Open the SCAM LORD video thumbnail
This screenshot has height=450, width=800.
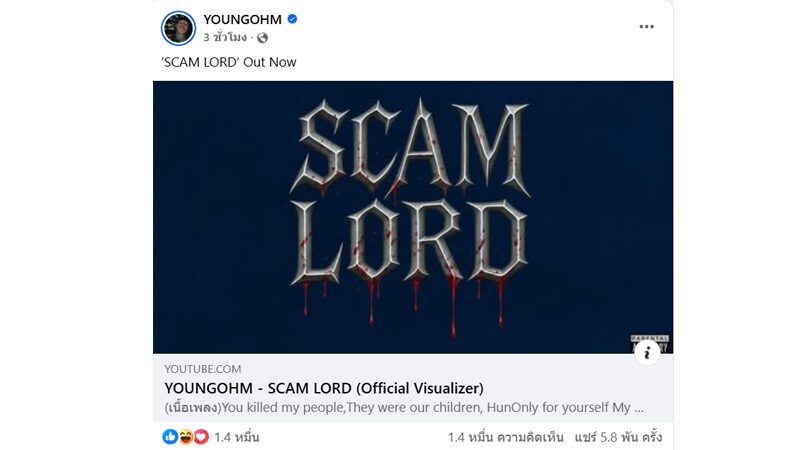[x=413, y=217]
